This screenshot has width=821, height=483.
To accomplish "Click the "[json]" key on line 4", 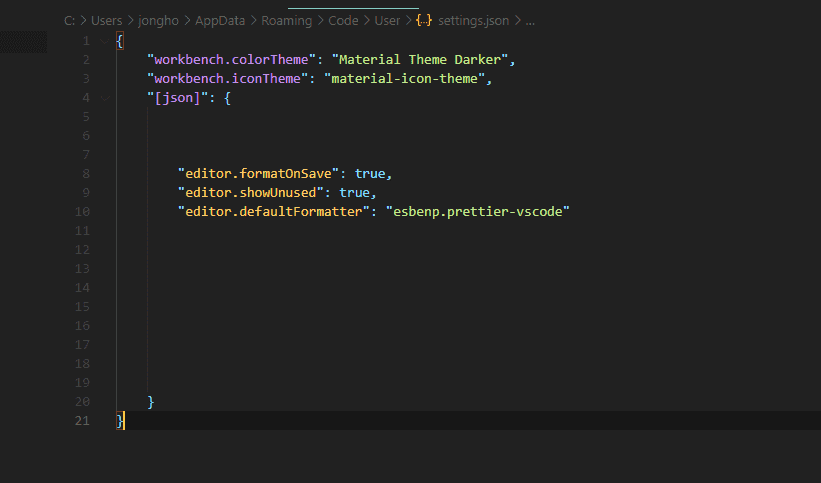I will [x=177, y=98].
